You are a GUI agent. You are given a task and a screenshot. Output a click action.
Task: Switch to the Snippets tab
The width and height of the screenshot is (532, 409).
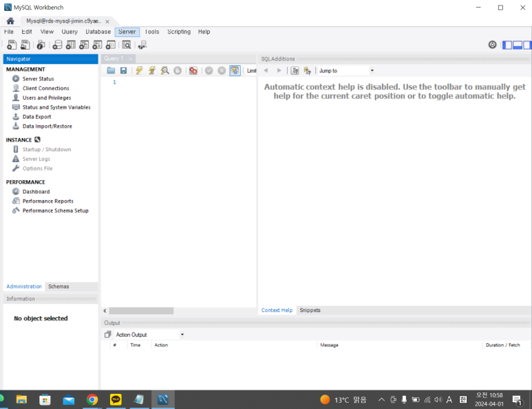310,310
